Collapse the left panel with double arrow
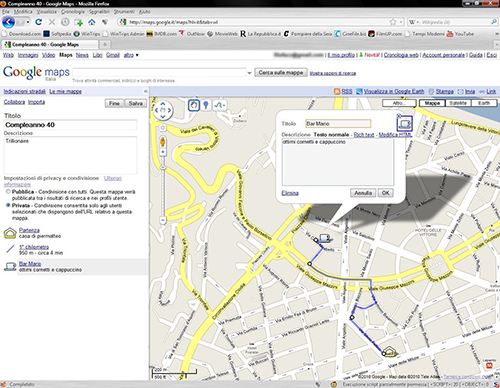The height and width of the screenshot is (388, 500). click(x=145, y=91)
